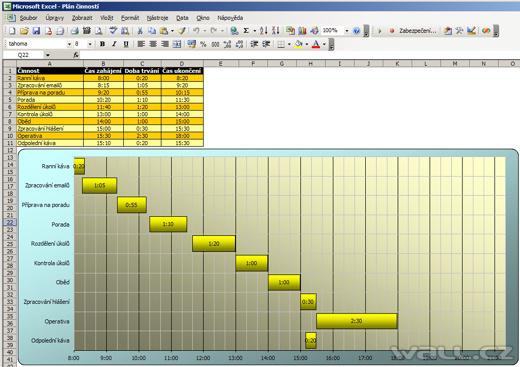This screenshot has height=367, width=520.
Task: Insert a hyperlink with the globe icon
Action: [234, 31]
